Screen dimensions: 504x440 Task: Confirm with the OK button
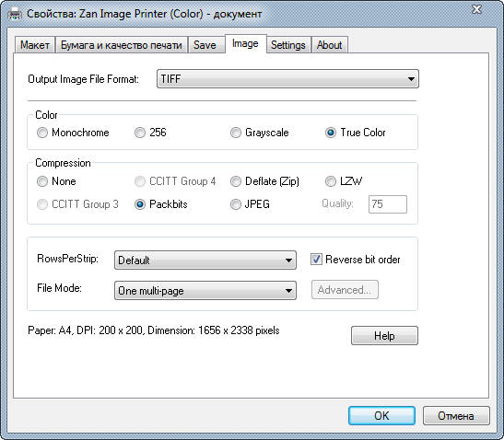pos(381,415)
